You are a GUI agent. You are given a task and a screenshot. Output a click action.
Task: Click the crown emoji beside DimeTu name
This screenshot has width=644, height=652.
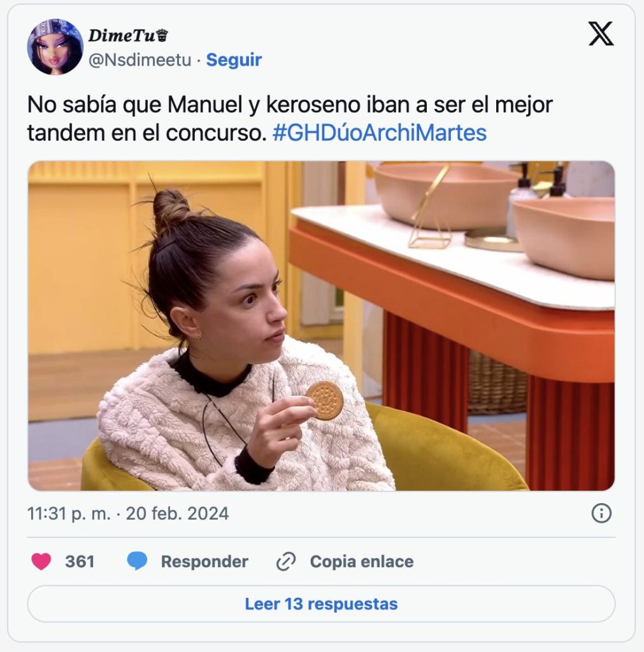tap(162, 36)
